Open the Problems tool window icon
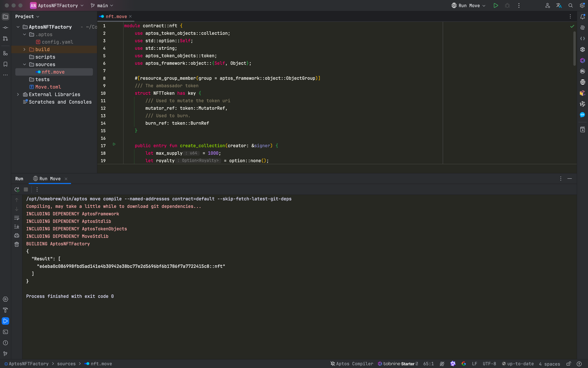Screen dimensions: 588x368 (x=5, y=343)
